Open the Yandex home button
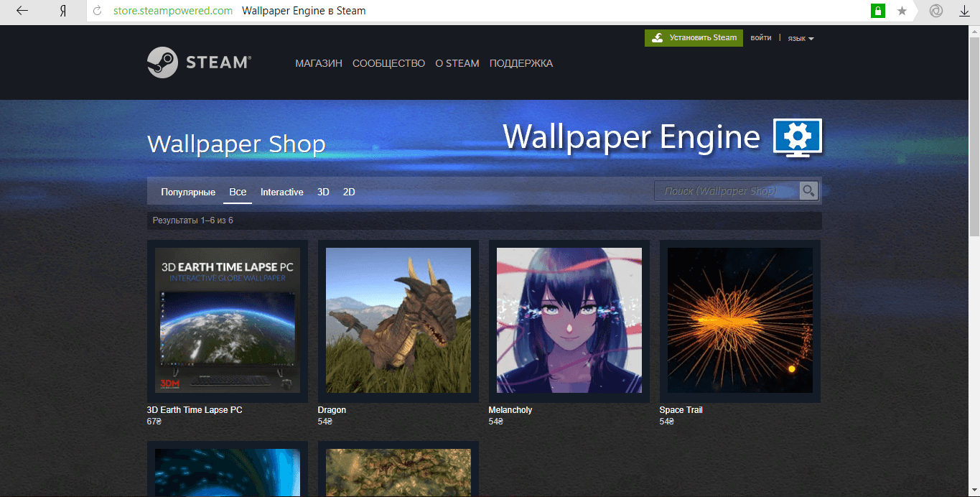Image resolution: width=980 pixels, height=497 pixels. point(62,11)
